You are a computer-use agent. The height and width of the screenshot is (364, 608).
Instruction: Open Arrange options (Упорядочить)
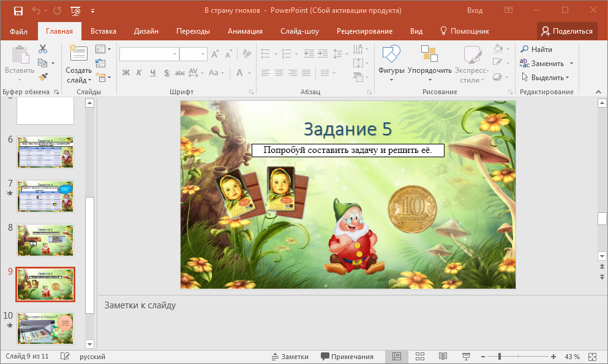point(430,64)
